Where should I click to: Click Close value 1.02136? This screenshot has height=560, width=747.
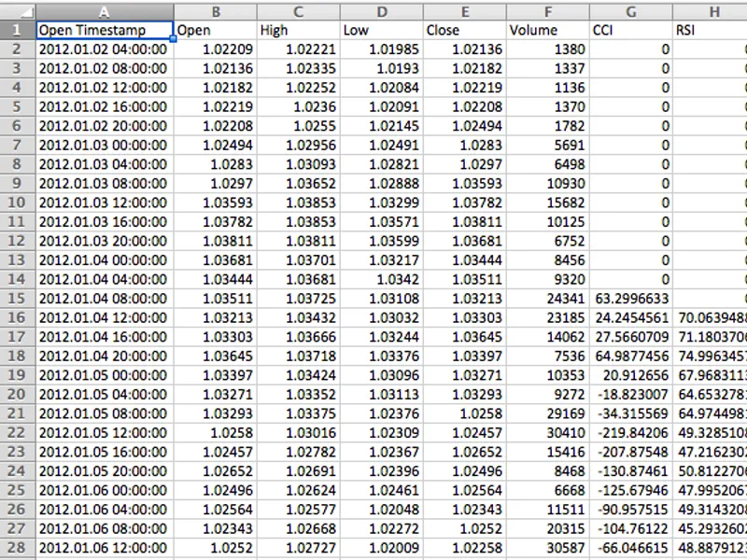(x=465, y=49)
